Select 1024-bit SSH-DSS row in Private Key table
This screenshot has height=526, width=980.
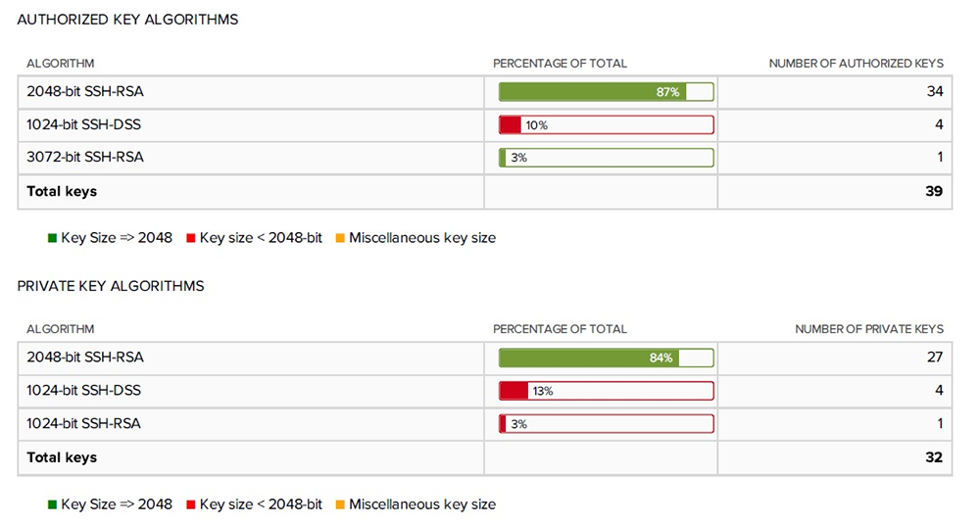(485, 391)
